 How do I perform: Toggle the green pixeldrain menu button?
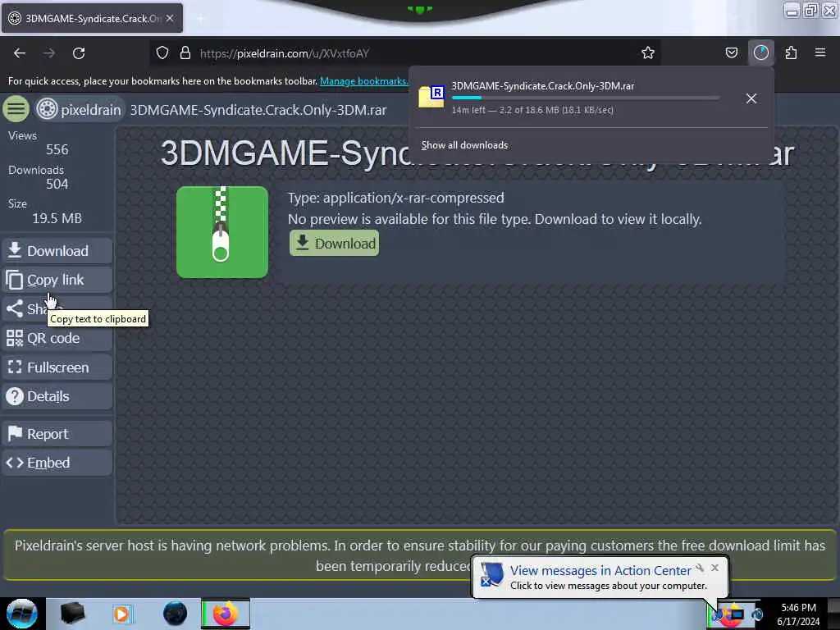point(16,109)
